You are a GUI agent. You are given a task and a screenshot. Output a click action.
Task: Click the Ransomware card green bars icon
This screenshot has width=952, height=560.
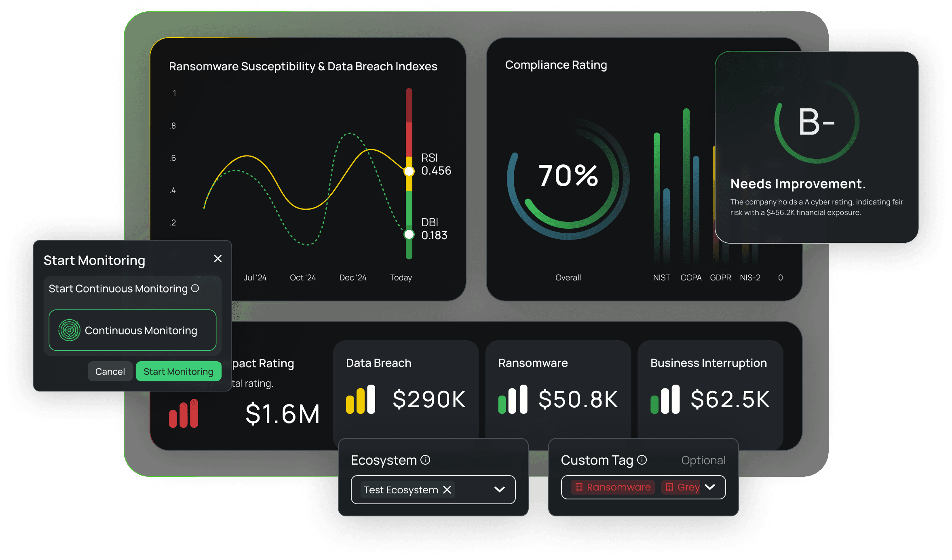pyautogui.click(x=513, y=400)
